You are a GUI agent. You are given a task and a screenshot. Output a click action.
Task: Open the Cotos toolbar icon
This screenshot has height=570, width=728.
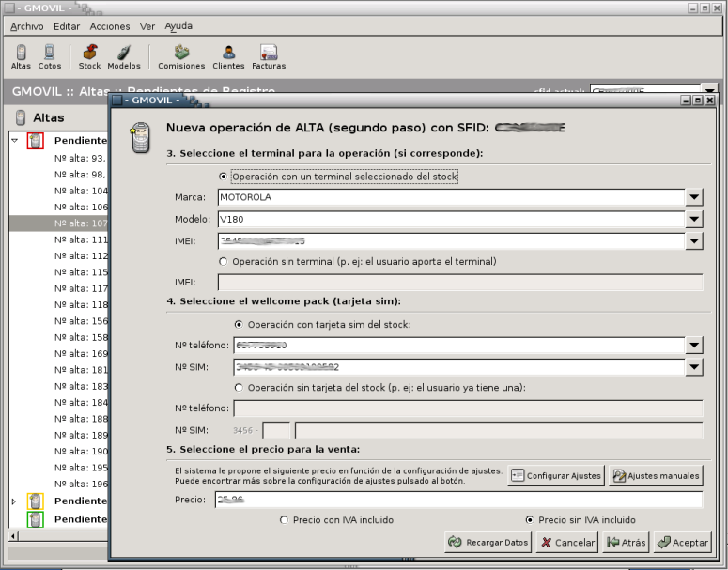50,56
